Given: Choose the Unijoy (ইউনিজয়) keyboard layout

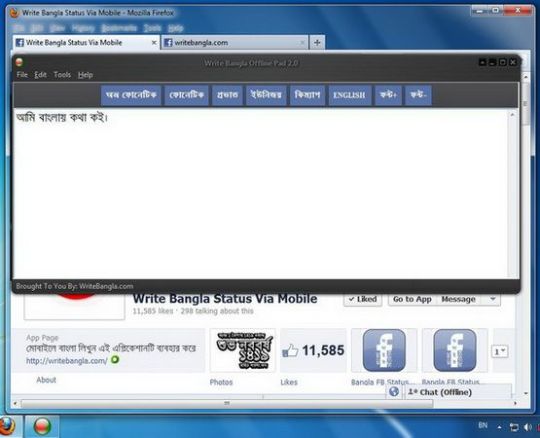Looking at the screenshot, I should [x=266, y=95].
